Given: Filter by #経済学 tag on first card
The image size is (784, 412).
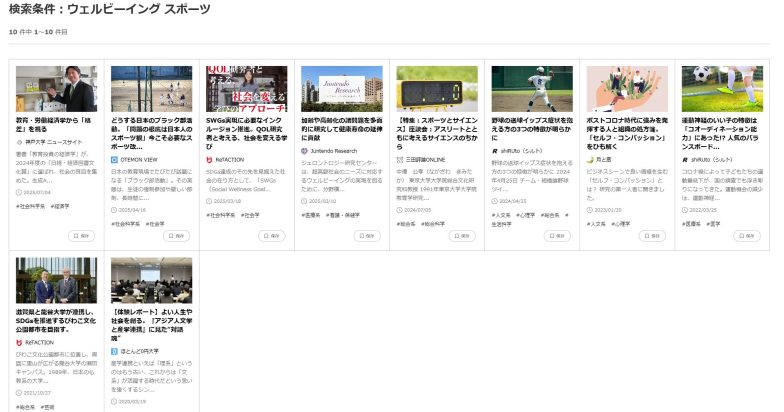Looking at the screenshot, I should (x=61, y=205).
